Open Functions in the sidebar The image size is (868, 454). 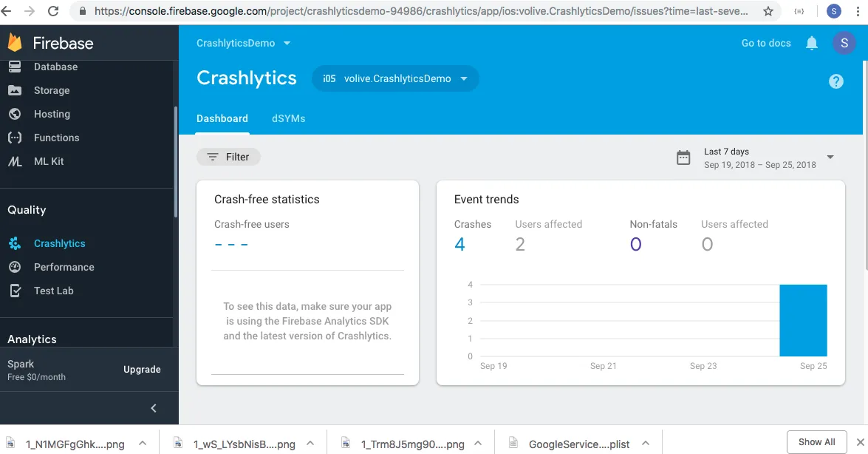click(x=56, y=138)
